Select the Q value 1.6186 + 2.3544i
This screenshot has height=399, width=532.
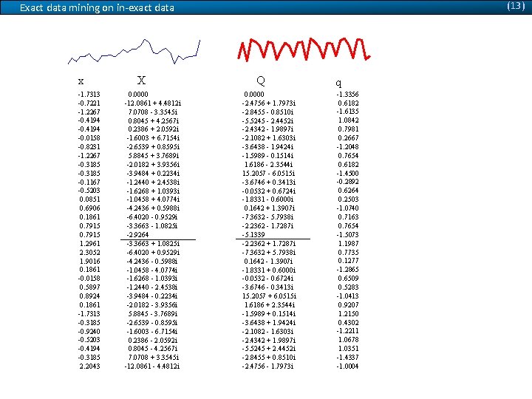(x=270, y=304)
